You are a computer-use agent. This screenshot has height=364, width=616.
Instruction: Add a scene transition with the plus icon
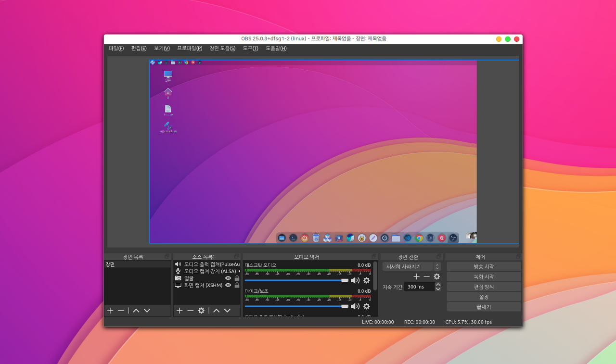(x=417, y=276)
